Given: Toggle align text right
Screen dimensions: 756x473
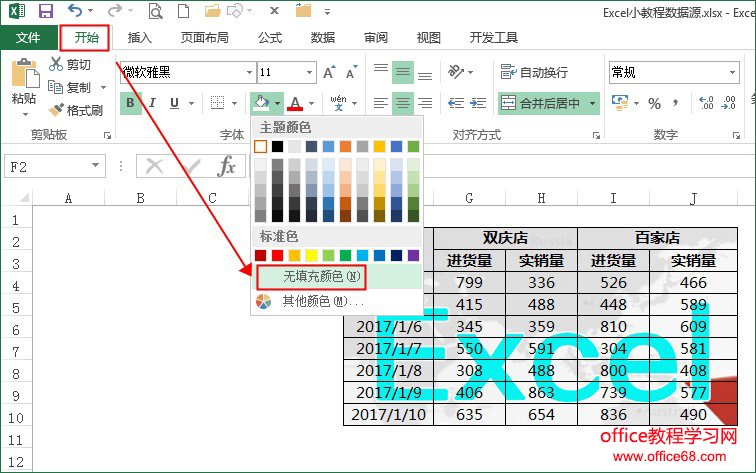Looking at the screenshot, I should 425,103.
